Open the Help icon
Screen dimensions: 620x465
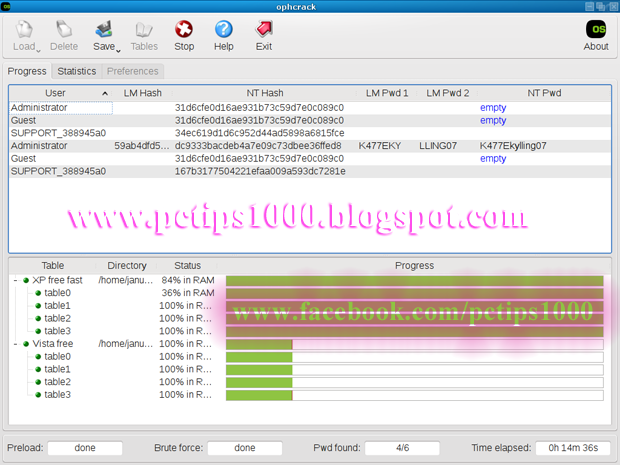224,30
